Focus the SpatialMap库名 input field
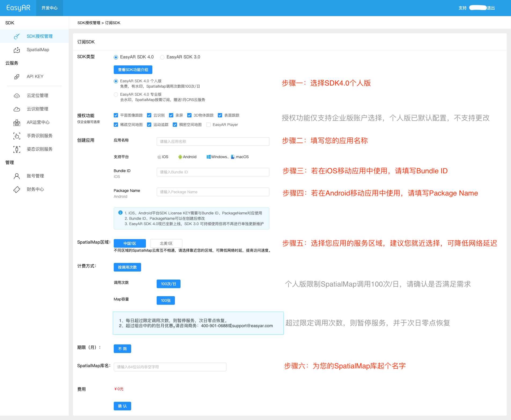The image size is (511, 420). [170, 367]
